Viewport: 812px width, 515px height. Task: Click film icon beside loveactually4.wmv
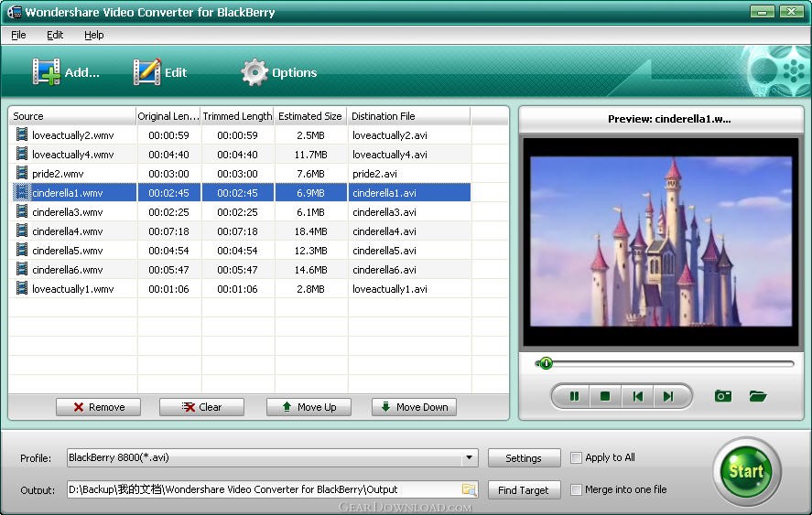pos(22,154)
